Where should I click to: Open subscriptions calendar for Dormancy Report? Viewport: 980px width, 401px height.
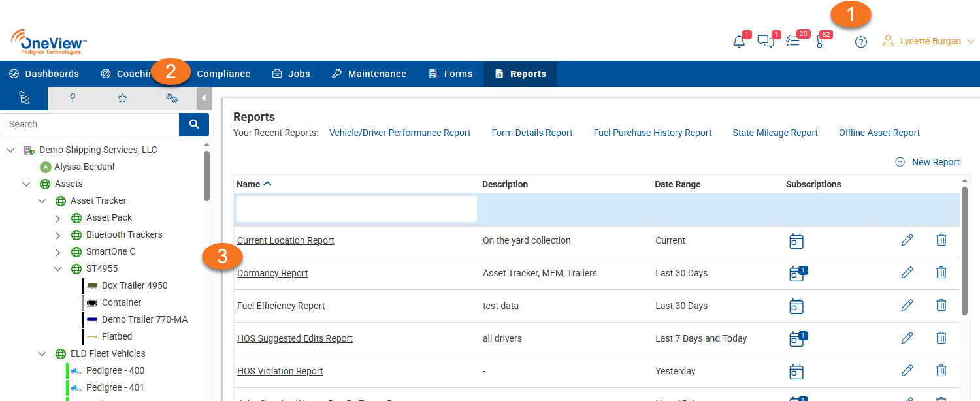tap(798, 273)
